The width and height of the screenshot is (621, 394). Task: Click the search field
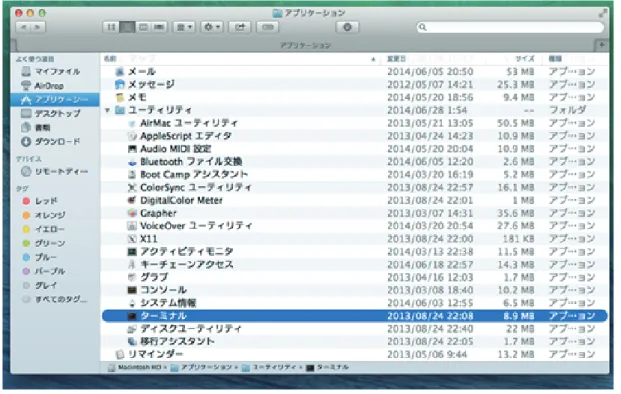510,27
